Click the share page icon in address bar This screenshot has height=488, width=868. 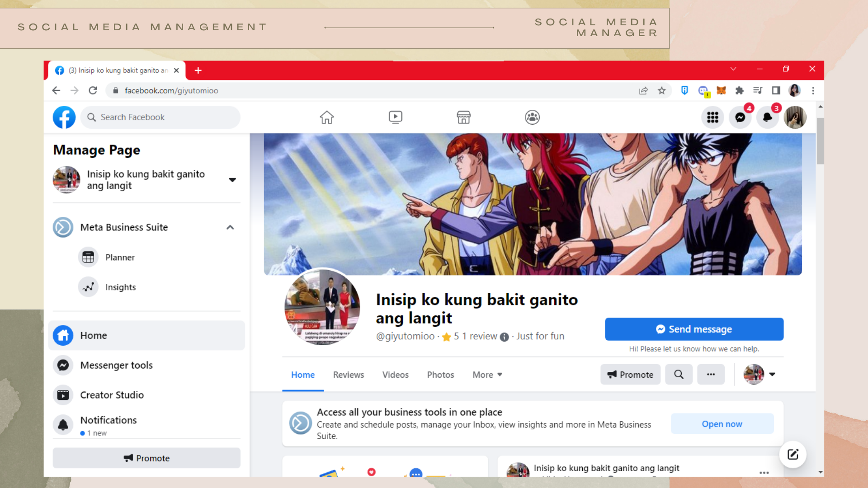[643, 90]
